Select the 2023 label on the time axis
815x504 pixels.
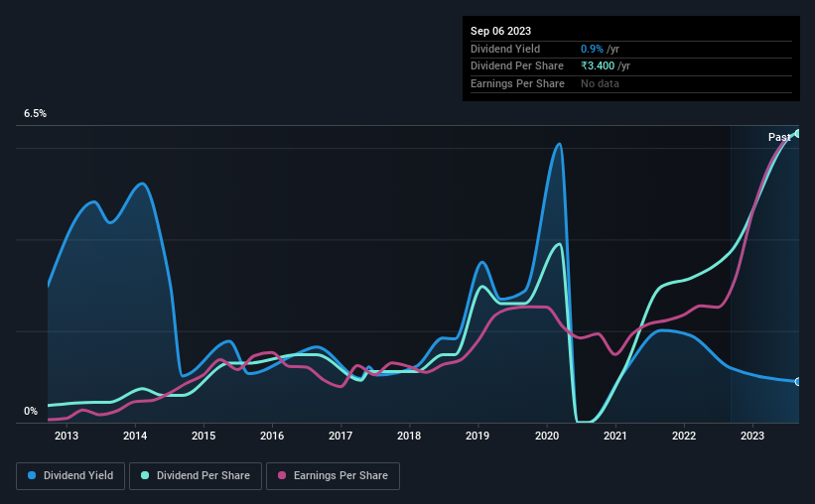pyautogui.click(x=752, y=436)
